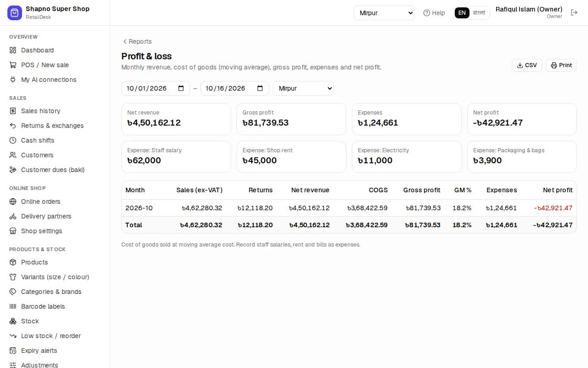Viewport: 588px width, 368px height.
Task: Open the Mirpur branch dropdown in the header
Action: point(384,13)
